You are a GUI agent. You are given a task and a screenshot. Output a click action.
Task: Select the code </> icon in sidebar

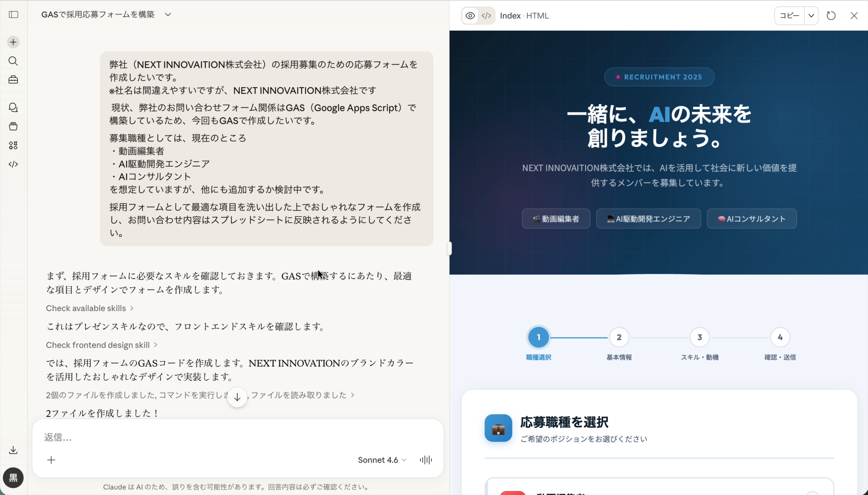[14, 164]
